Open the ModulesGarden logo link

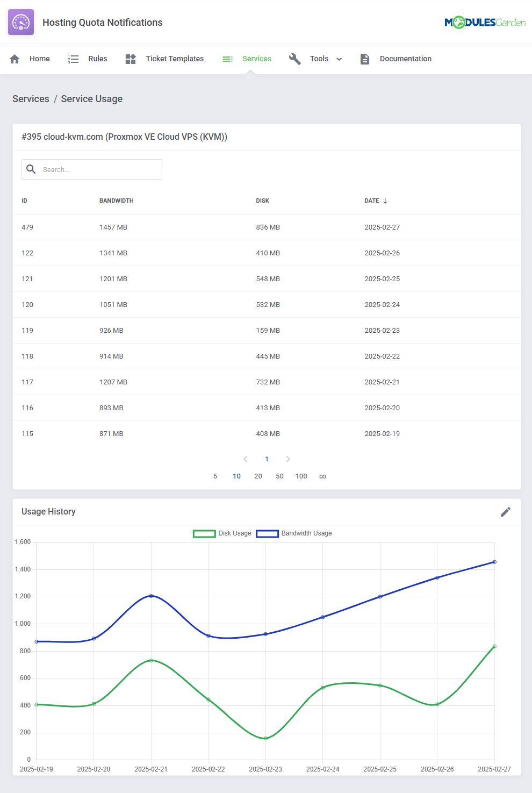click(x=485, y=22)
